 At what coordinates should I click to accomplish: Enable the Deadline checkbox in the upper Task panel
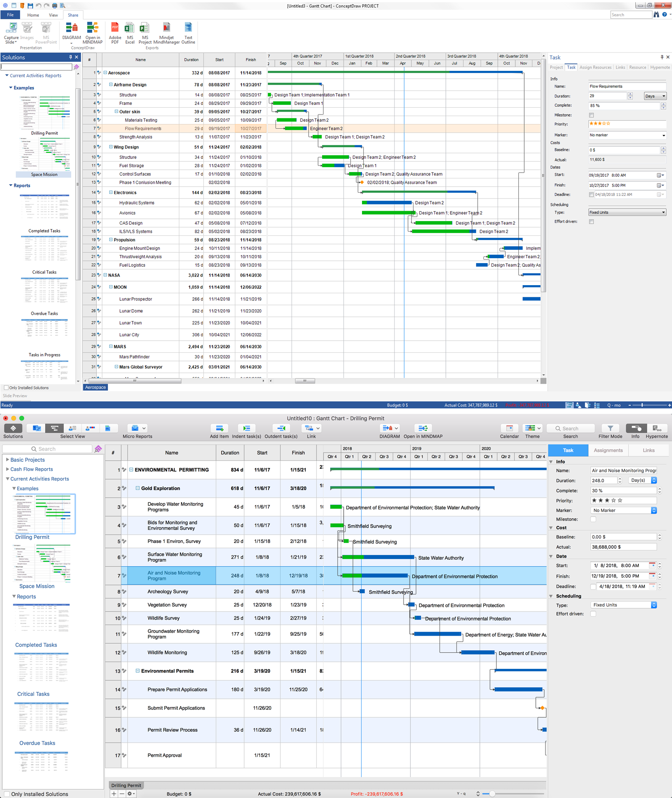591,195
